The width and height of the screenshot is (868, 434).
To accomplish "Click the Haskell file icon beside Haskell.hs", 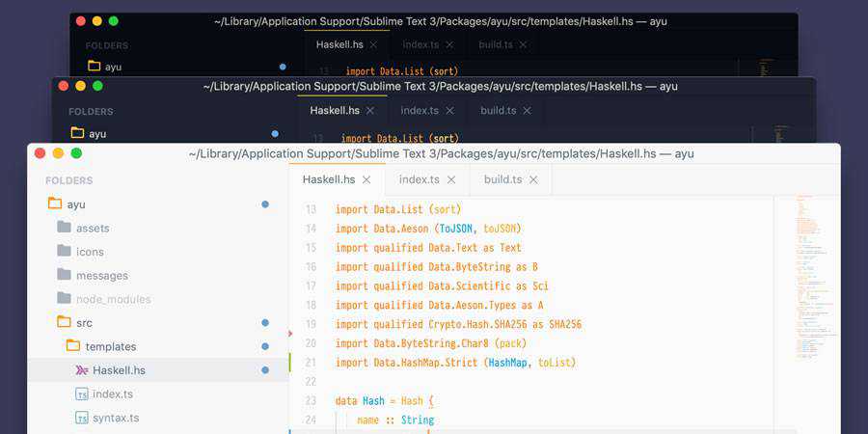I will tap(82, 370).
